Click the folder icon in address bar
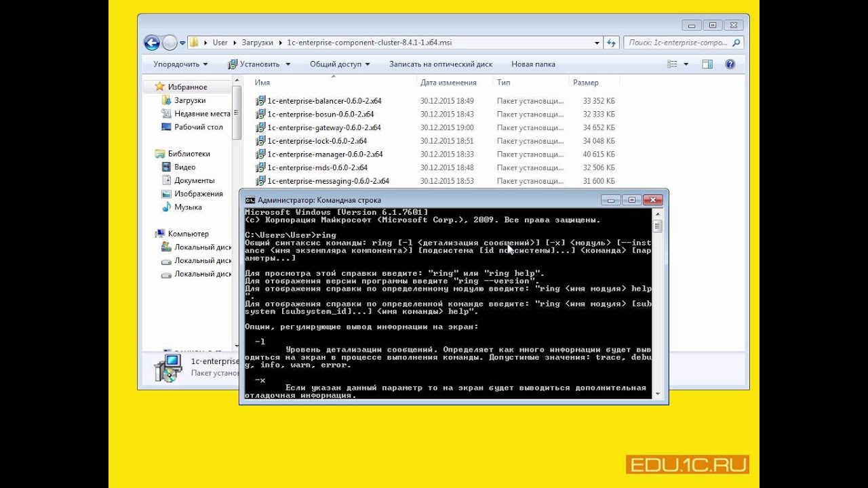This screenshot has width=868, height=488. (195, 42)
